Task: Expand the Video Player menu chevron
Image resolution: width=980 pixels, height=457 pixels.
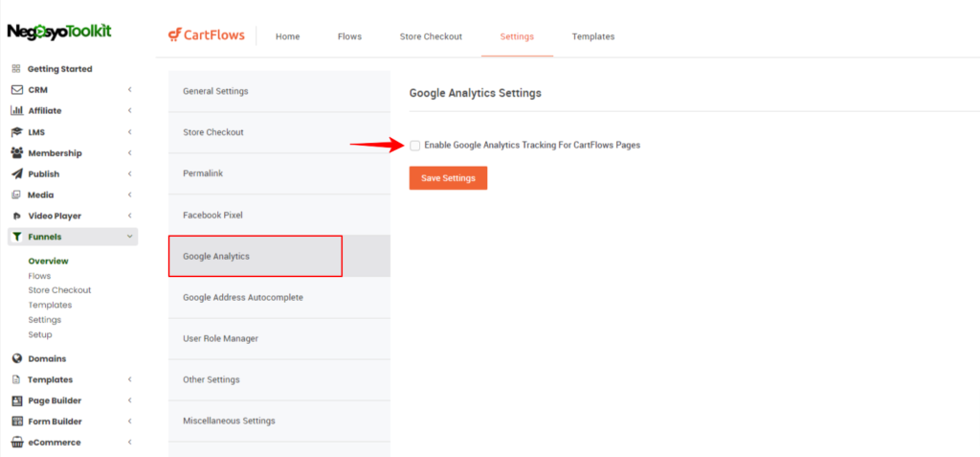Action: [x=129, y=216]
